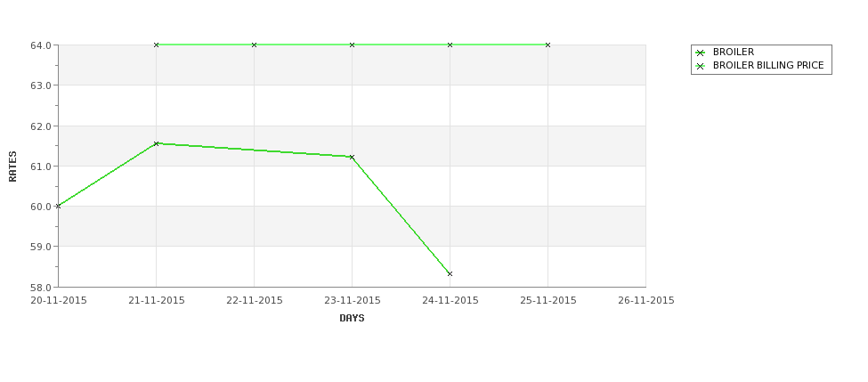Select billing price marker on 21-11-2015

(x=156, y=45)
